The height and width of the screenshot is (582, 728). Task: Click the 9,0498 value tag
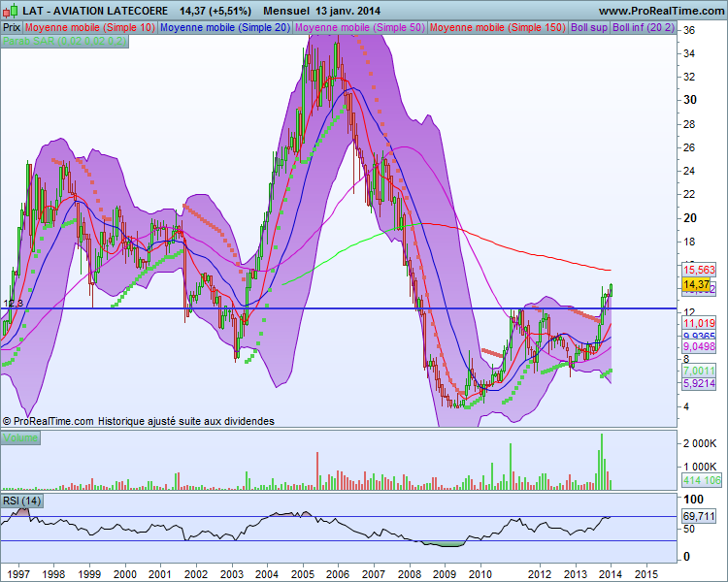click(x=699, y=346)
